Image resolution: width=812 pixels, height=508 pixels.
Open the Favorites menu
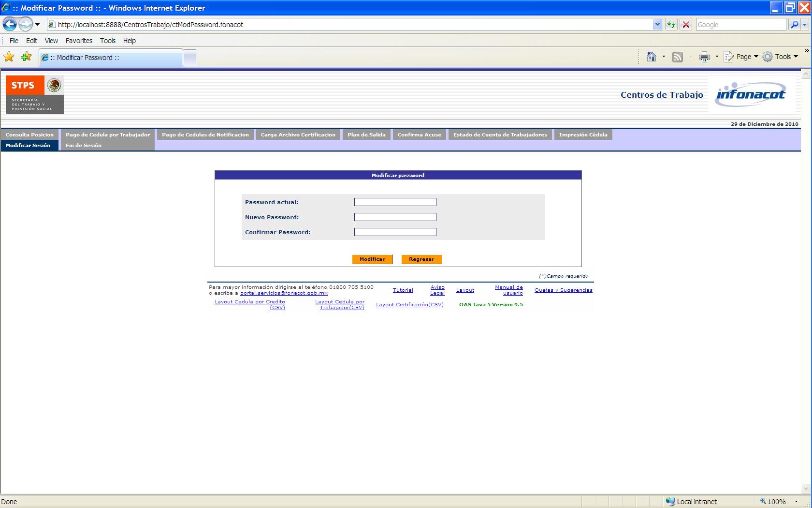tap(79, 41)
